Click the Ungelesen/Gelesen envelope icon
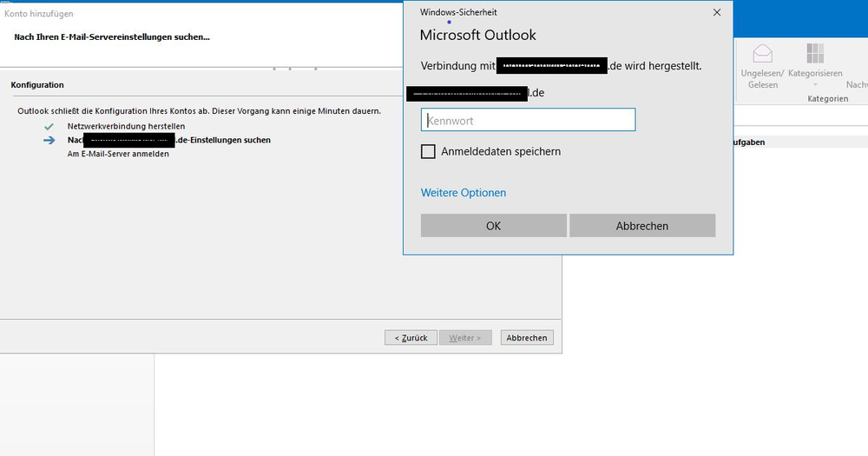The image size is (868, 456). 762,54
